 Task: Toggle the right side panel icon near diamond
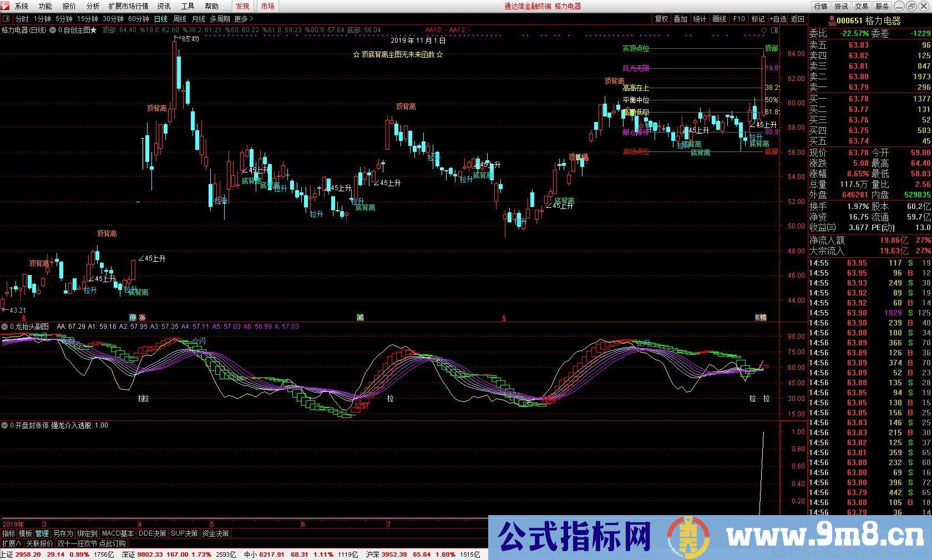point(774,30)
